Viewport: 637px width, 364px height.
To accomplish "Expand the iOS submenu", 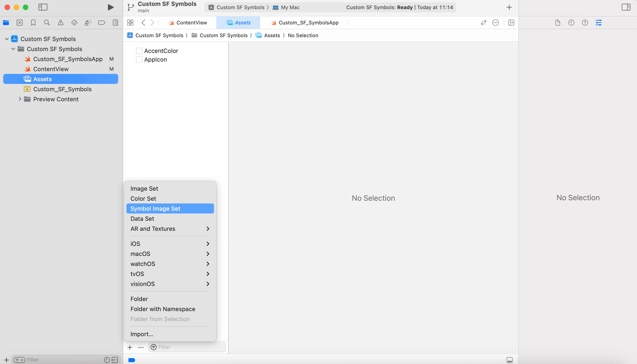I will pos(170,244).
